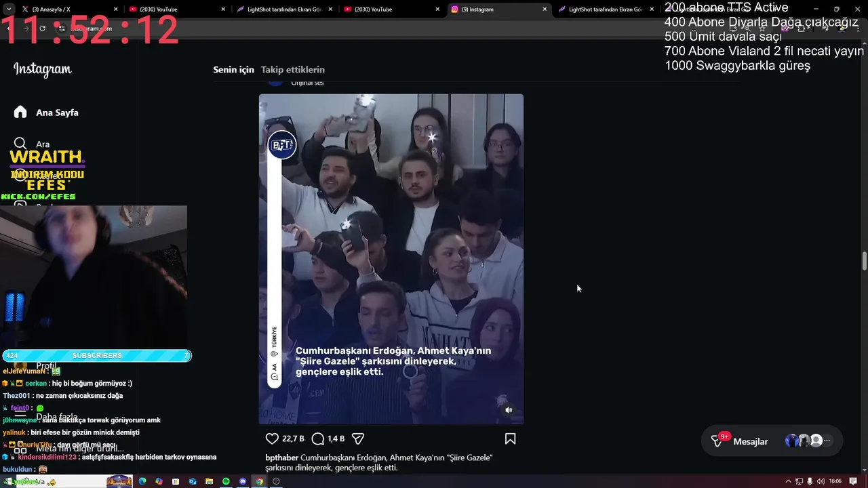
Task: Open Copilot icon in taskbar
Action: (159, 481)
